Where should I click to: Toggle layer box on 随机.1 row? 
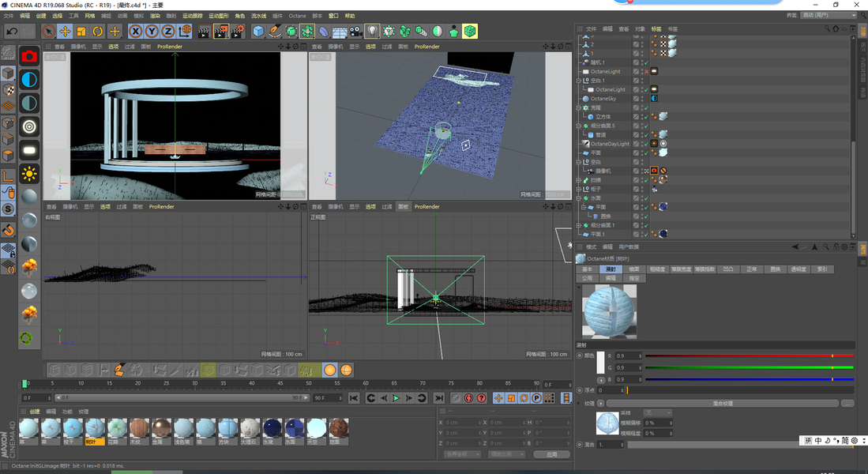coord(636,62)
